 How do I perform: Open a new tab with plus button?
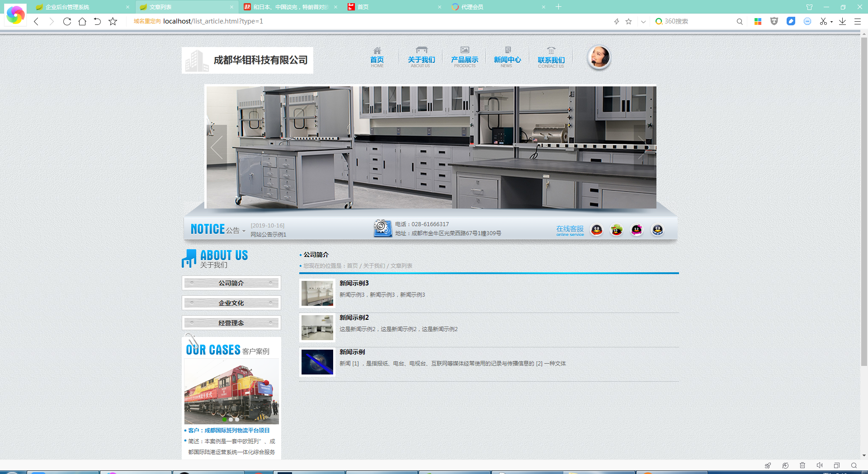[559, 7]
